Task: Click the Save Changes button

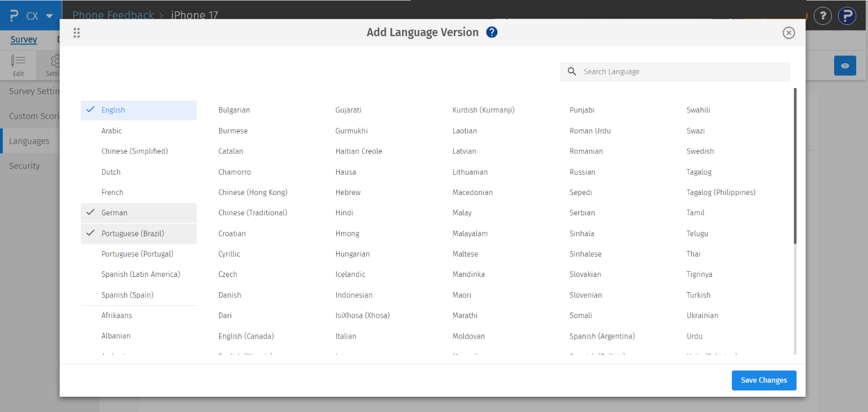Action: click(763, 380)
